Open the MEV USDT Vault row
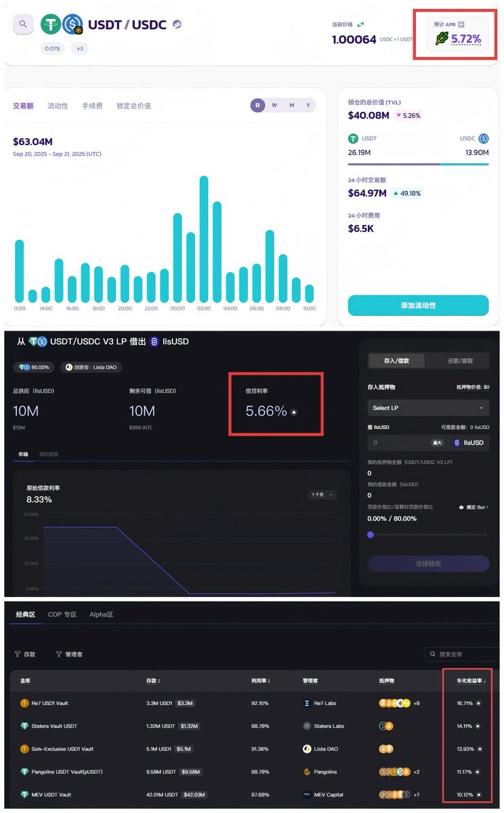 click(255, 794)
